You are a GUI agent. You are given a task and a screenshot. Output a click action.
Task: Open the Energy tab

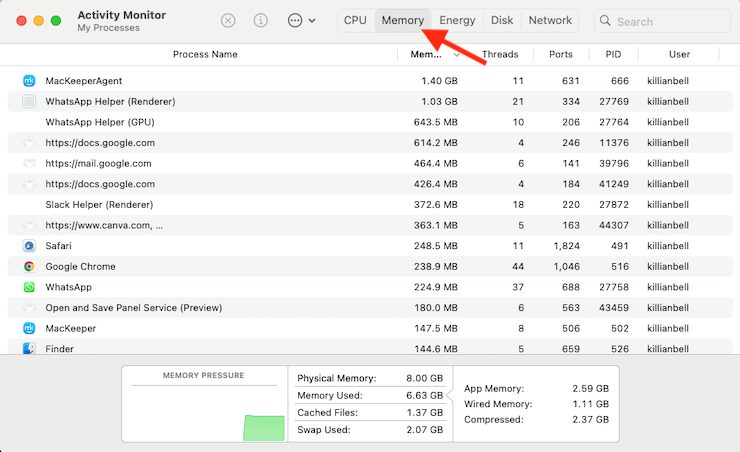click(x=457, y=20)
